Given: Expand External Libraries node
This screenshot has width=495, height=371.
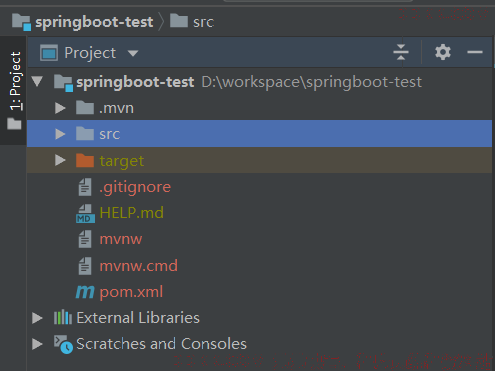Looking at the screenshot, I should click(x=37, y=318).
